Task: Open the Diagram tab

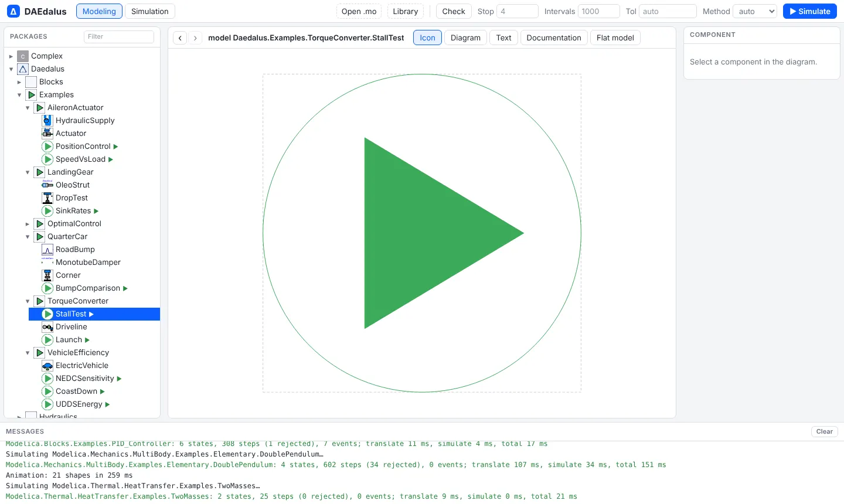Action: click(465, 38)
